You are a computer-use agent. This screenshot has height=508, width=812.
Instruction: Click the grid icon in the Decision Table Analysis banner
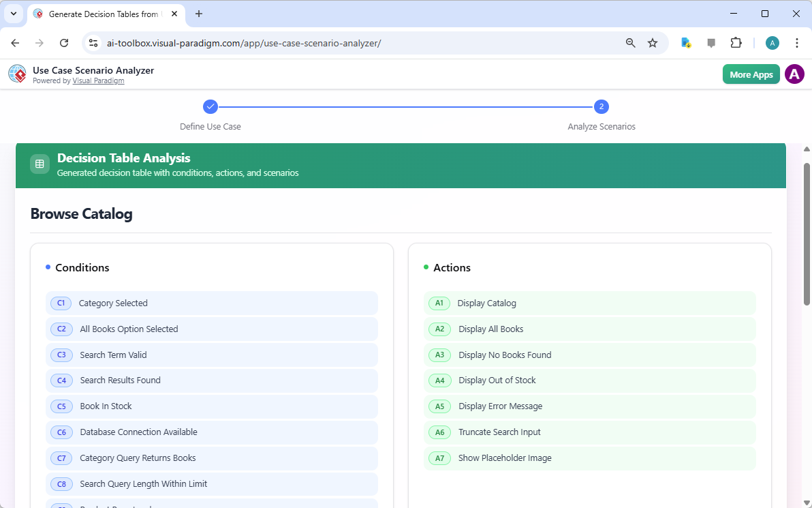pyautogui.click(x=40, y=164)
